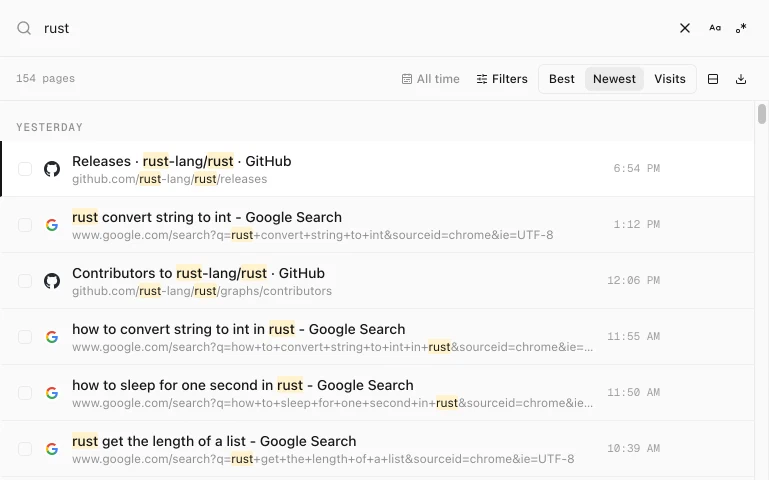The height and width of the screenshot is (480, 769).
Task: Toggle regex search option
Action: [741, 28]
